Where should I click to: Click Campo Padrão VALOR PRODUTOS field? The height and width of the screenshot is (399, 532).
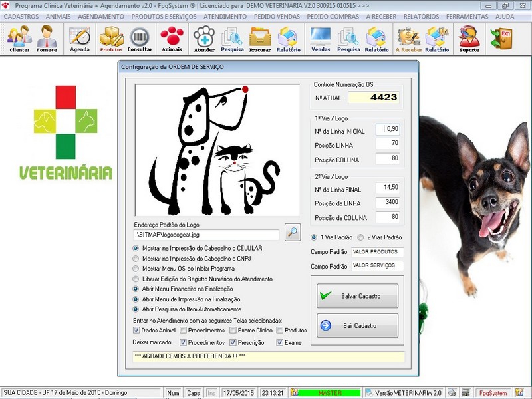coord(377,252)
